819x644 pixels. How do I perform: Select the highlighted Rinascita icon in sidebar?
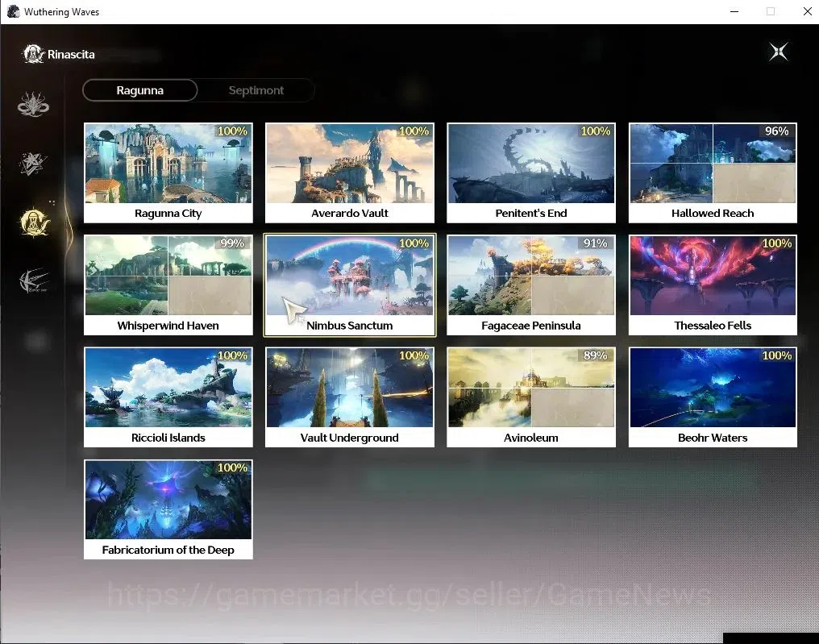(34, 222)
